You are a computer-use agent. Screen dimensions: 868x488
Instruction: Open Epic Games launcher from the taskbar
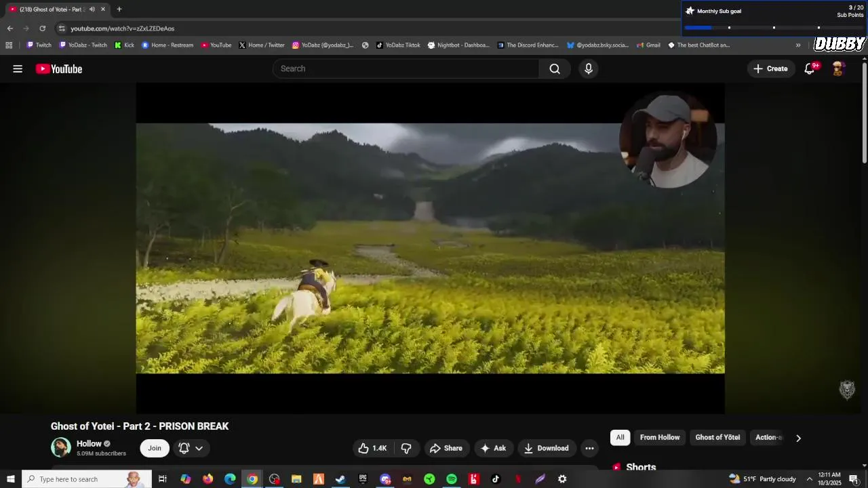click(363, 479)
